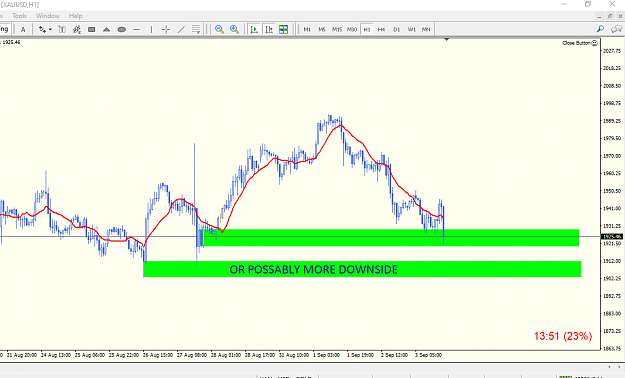Open the Tools menu

[19, 16]
